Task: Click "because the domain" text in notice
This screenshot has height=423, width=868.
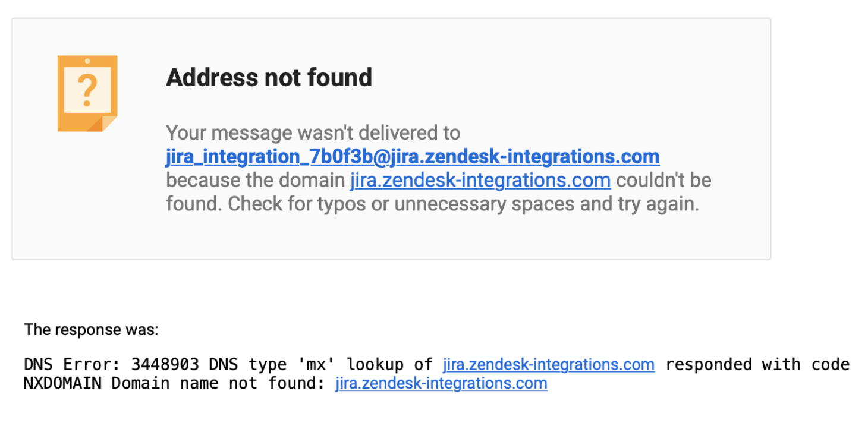Action: coord(255,180)
